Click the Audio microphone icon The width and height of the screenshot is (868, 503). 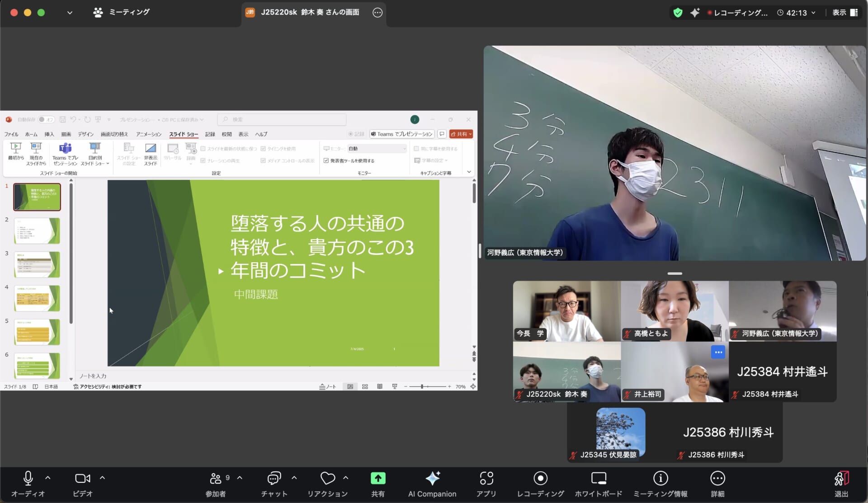click(x=28, y=478)
